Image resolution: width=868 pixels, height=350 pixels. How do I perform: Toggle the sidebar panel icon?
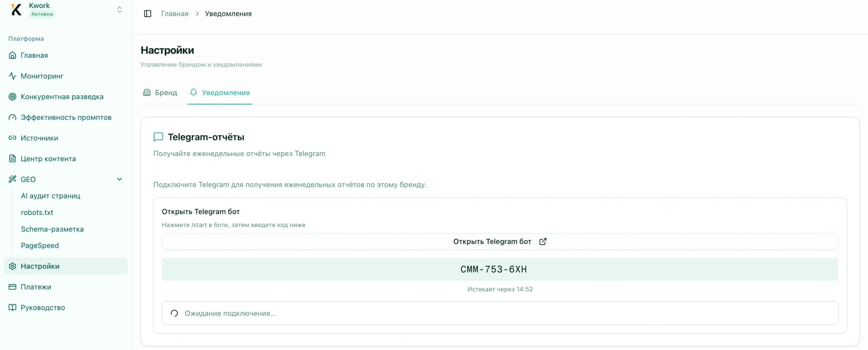point(147,14)
